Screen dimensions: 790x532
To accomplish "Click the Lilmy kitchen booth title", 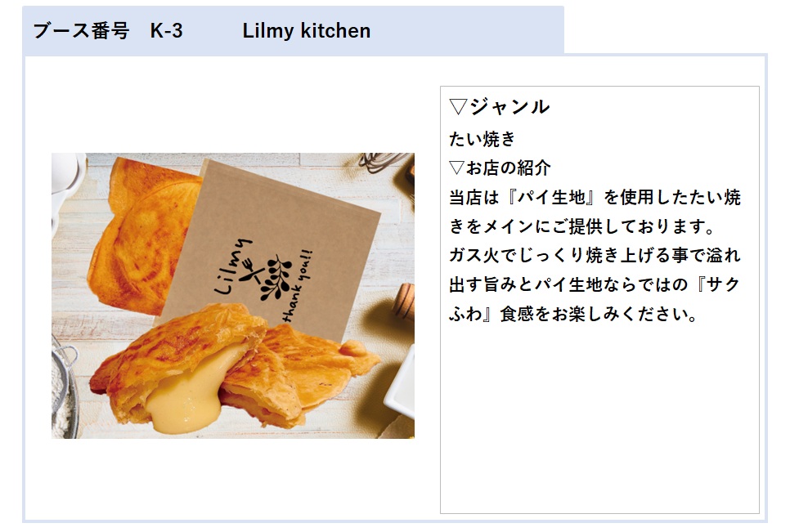I will click(307, 31).
